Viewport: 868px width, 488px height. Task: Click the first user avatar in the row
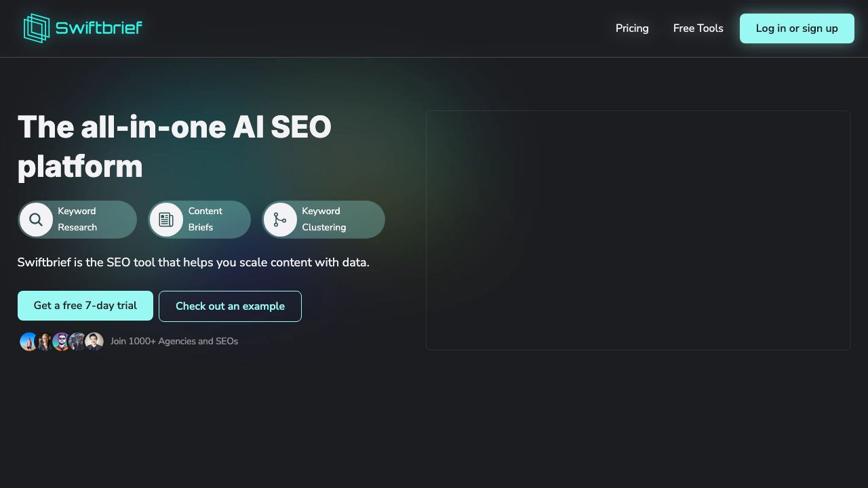point(28,342)
